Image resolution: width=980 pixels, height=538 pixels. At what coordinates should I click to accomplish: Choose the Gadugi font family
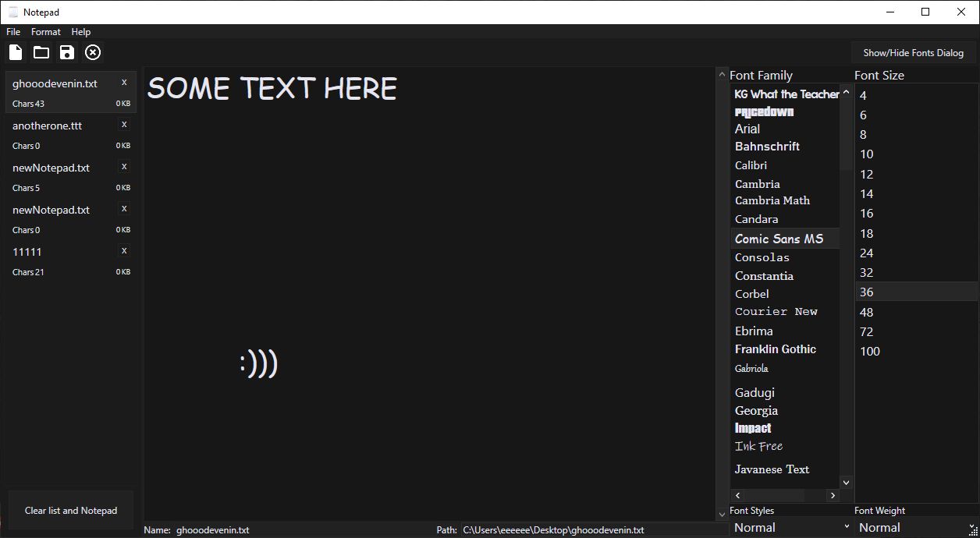pos(785,392)
